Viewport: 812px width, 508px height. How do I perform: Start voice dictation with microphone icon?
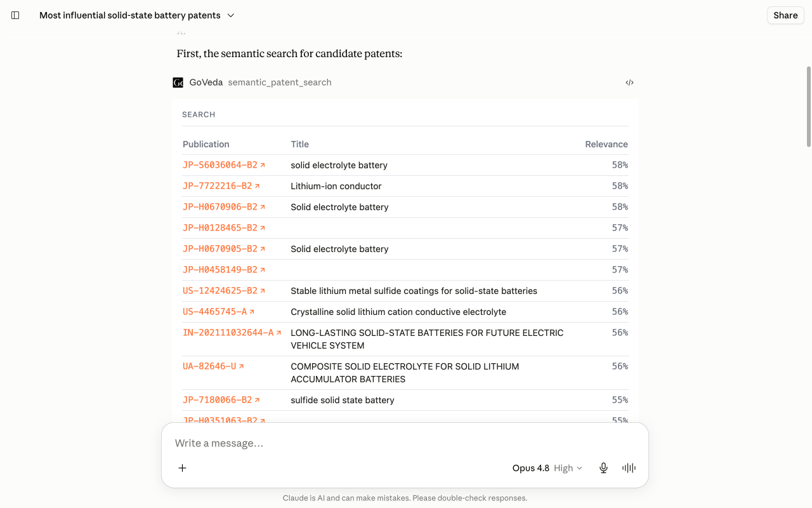click(x=603, y=468)
